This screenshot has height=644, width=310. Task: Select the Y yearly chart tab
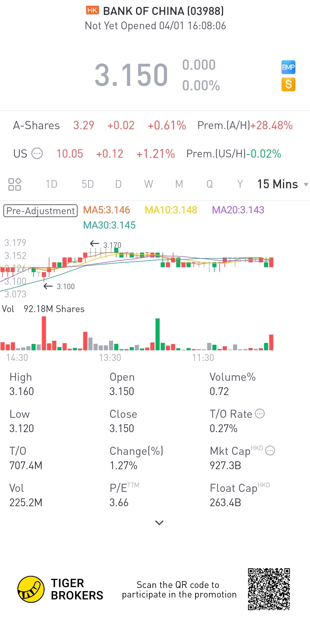click(240, 184)
